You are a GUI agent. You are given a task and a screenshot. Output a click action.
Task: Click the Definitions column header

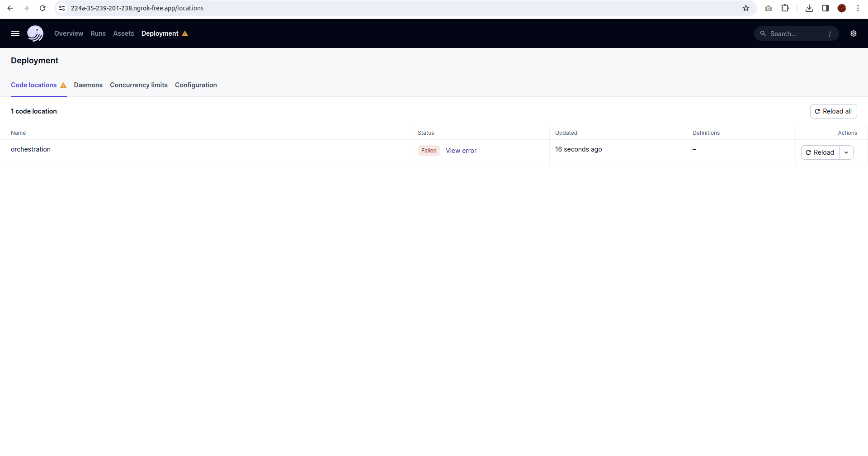coord(706,133)
